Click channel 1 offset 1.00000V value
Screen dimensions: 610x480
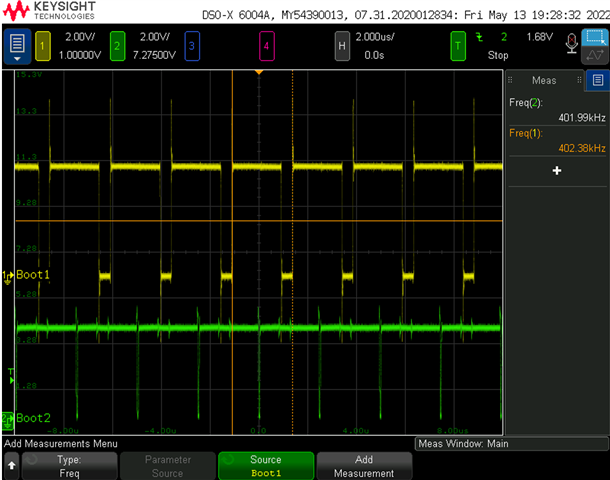point(80,55)
